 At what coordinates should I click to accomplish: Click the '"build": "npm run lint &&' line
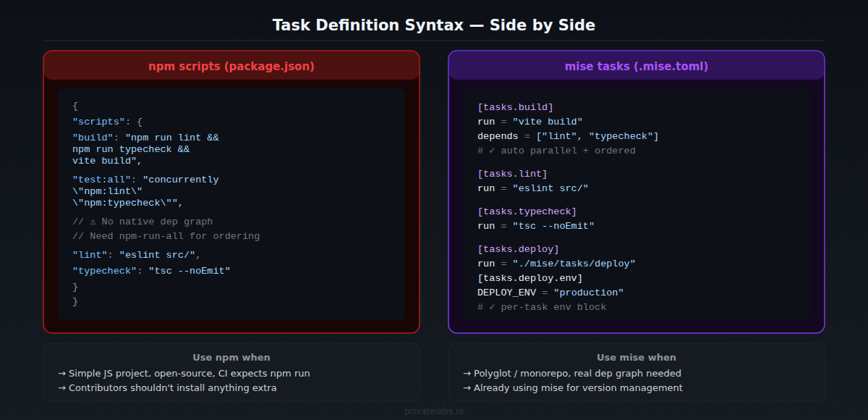click(145, 138)
